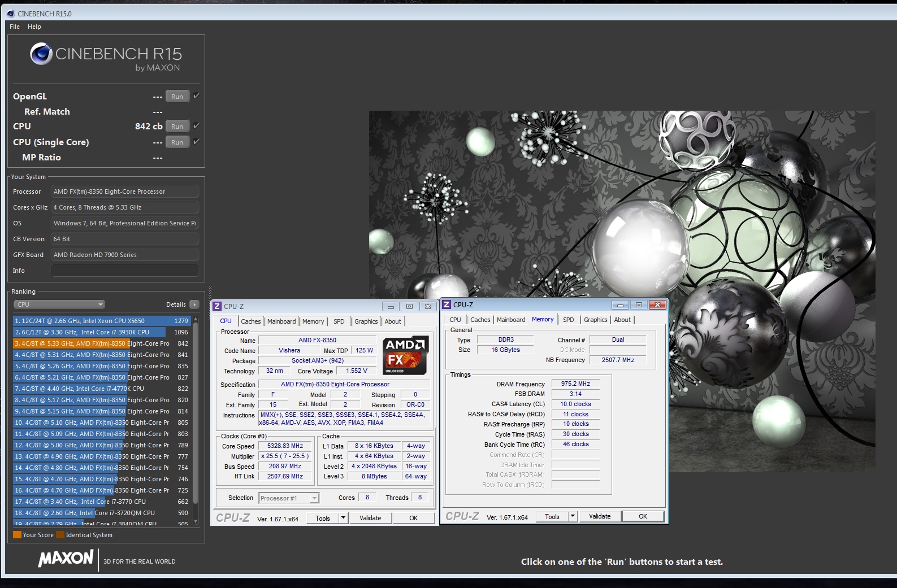This screenshot has width=897, height=588.
Task: Click right CPU-Z title bar Z icon
Action: [x=447, y=304]
